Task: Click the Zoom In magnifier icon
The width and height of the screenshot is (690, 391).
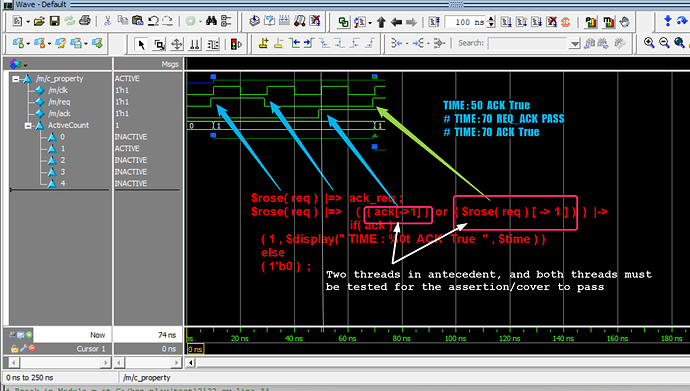Action: click(x=649, y=43)
